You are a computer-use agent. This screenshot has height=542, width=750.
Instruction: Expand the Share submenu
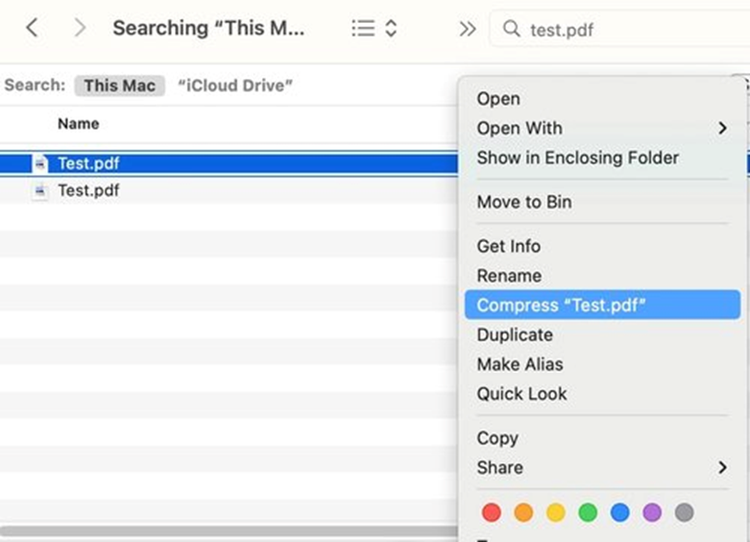722,467
